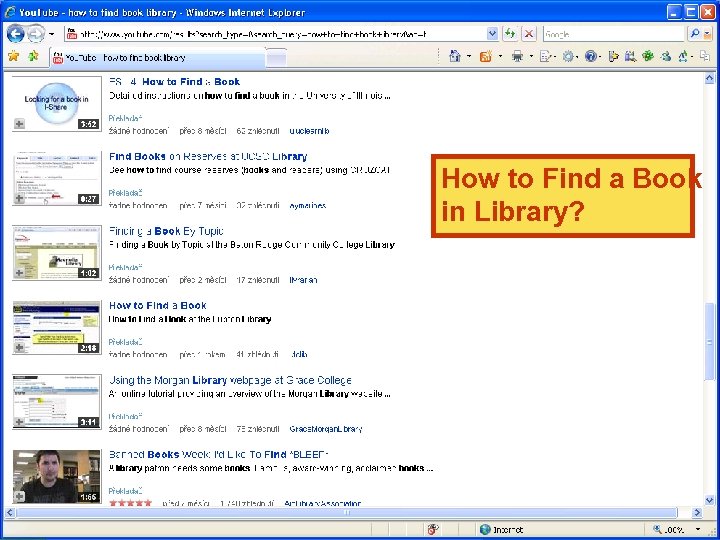
Task: Click the green ICQ flower toolbar icon
Action: pos(648,56)
